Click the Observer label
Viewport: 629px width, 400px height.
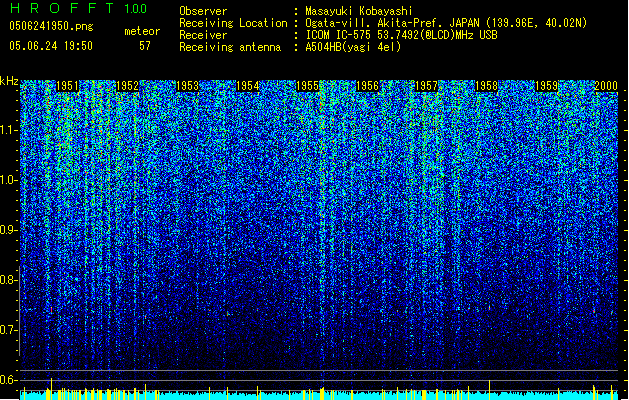click(x=203, y=11)
